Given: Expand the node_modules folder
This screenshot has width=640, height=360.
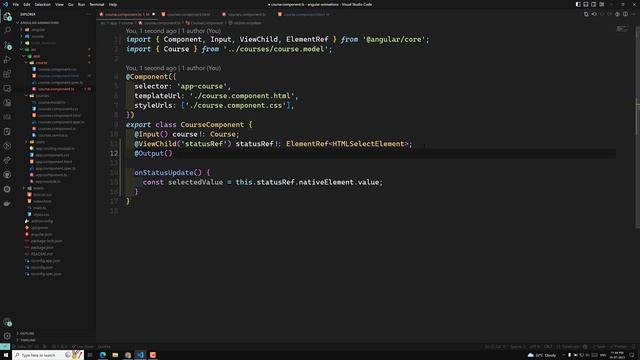Looking at the screenshot, I should (x=43, y=43).
